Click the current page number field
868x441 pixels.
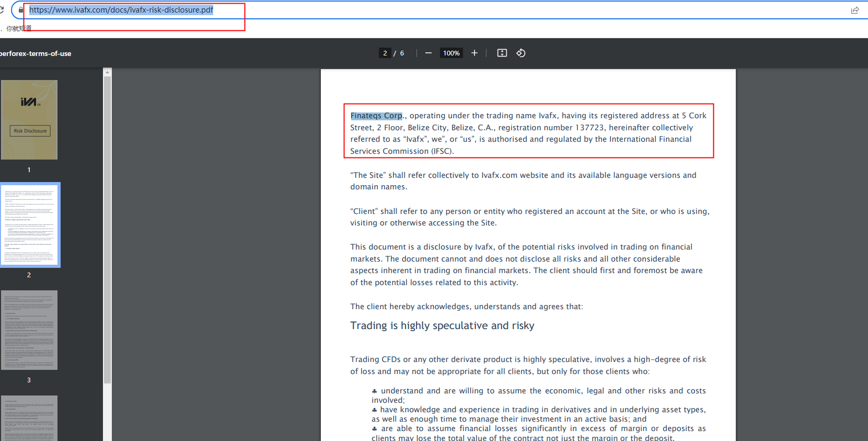[x=385, y=53]
